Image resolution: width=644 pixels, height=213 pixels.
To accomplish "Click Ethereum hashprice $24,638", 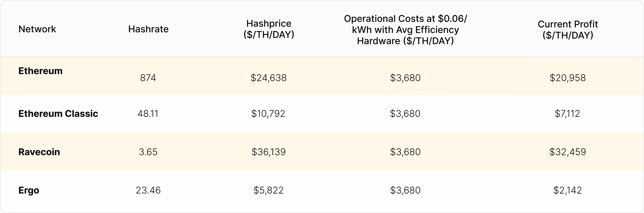I will click(x=268, y=78).
